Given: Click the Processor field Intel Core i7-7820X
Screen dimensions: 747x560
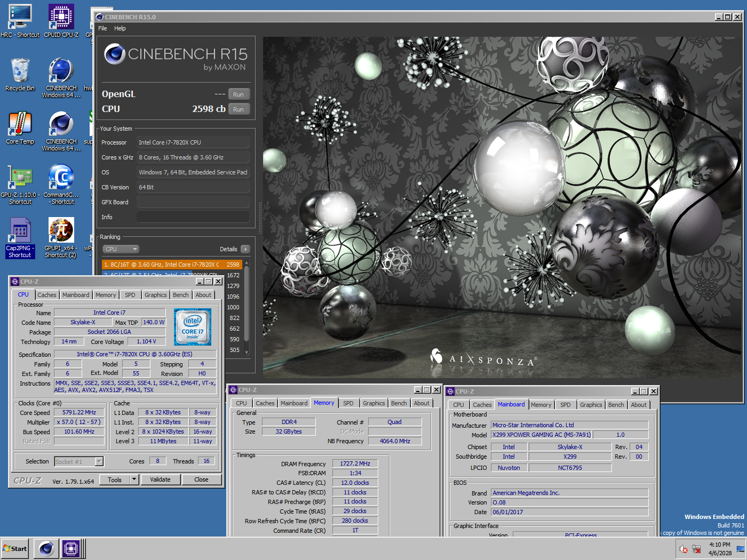Looking at the screenshot, I should tap(193, 142).
